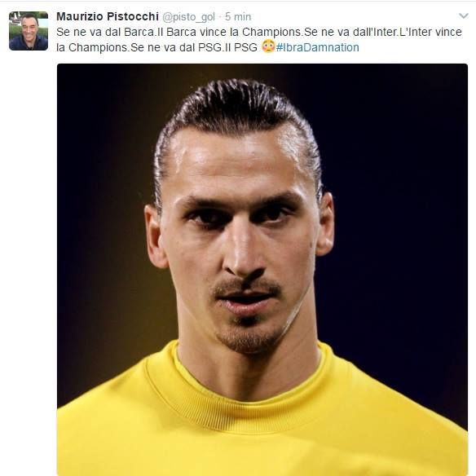This screenshot has width=476, height=476.
Task: Open the yellow-shirt player image in viewer
Action: 262,270
